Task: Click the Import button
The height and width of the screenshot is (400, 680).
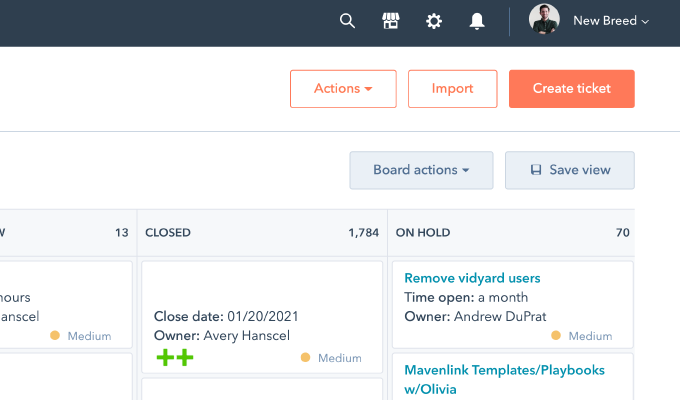Action: tap(452, 89)
